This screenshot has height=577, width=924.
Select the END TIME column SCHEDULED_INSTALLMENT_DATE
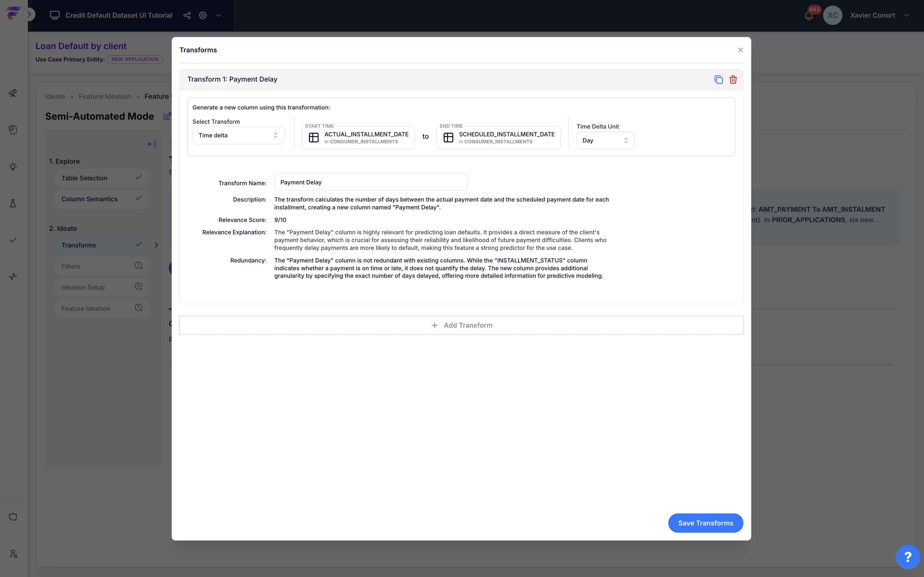pyautogui.click(x=498, y=137)
